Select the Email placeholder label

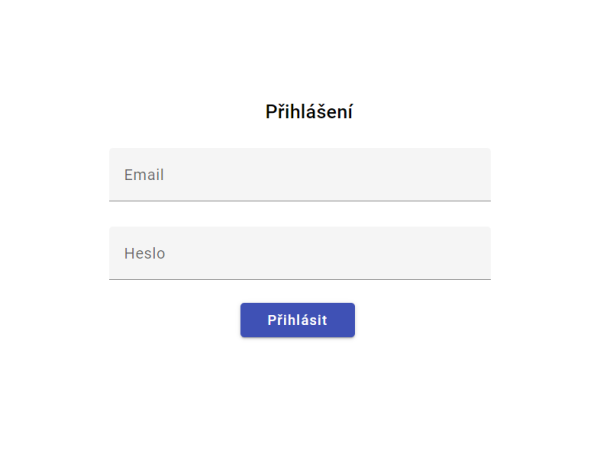click(x=144, y=175)
